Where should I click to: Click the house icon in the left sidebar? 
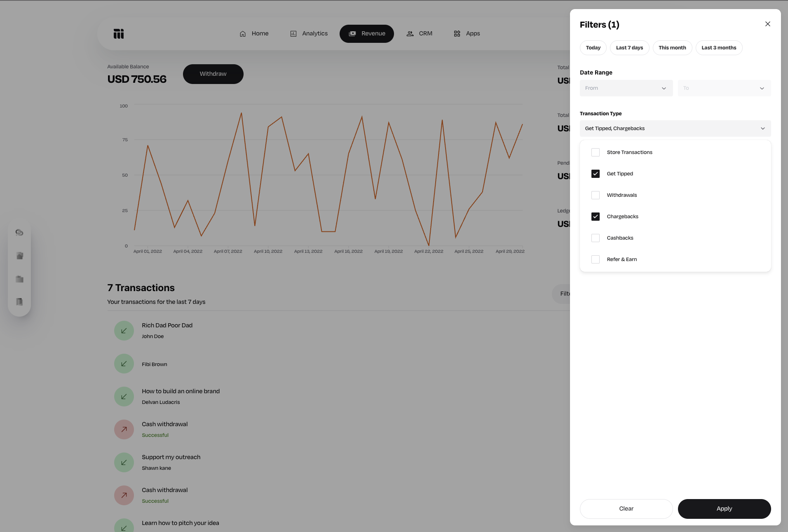[19, 256]
